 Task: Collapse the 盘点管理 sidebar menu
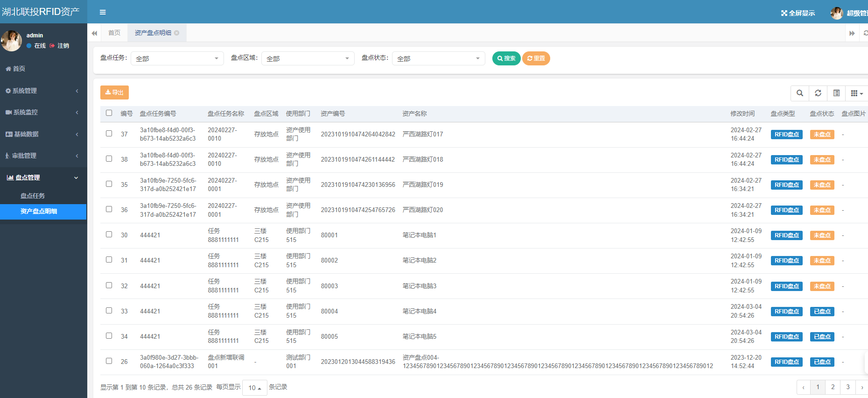[x=43, y=178]
